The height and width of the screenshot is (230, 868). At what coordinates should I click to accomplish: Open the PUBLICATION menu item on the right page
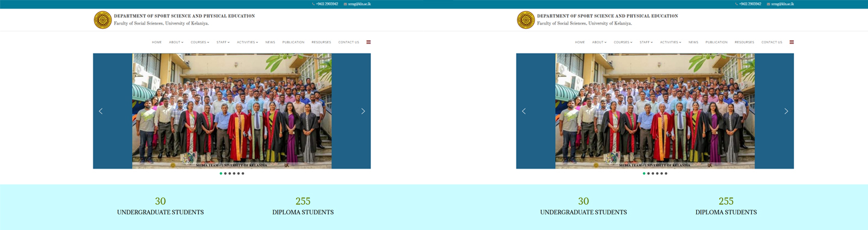click(x=717, y=42)
